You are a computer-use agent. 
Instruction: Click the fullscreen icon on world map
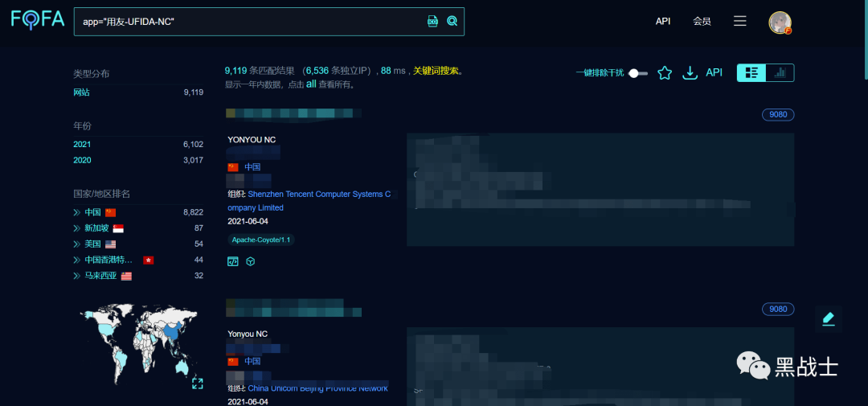click(x=198, y=383)
